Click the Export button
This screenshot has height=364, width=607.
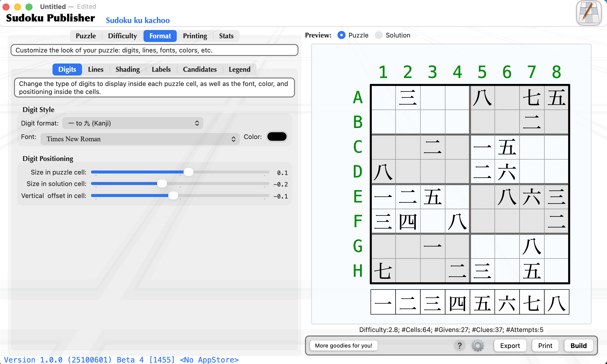510,345
